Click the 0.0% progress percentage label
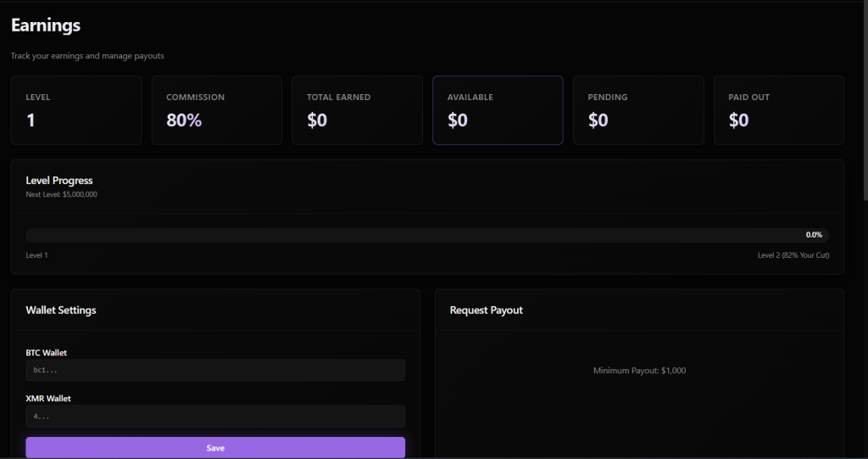This screenshot has width=868, height=459. pos(813,235)
